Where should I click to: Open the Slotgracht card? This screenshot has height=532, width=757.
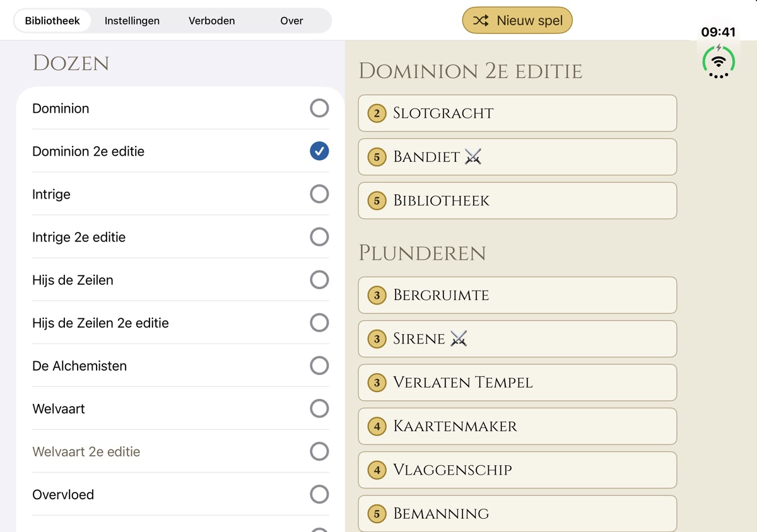click(x=517, y=113)
